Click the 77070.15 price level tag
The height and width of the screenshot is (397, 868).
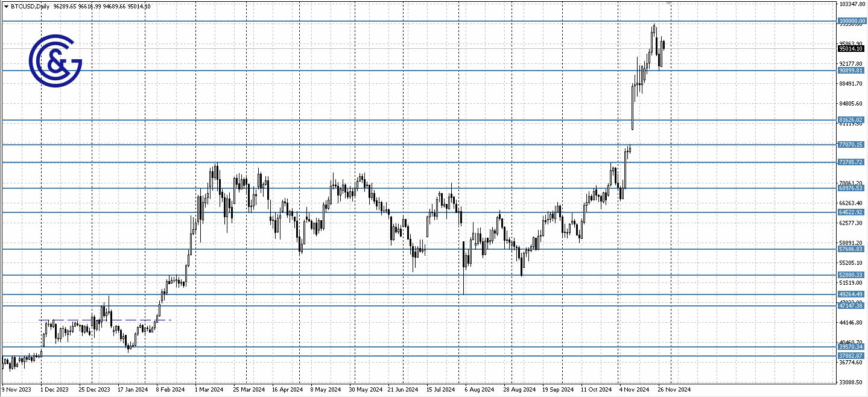click(851, 145)
